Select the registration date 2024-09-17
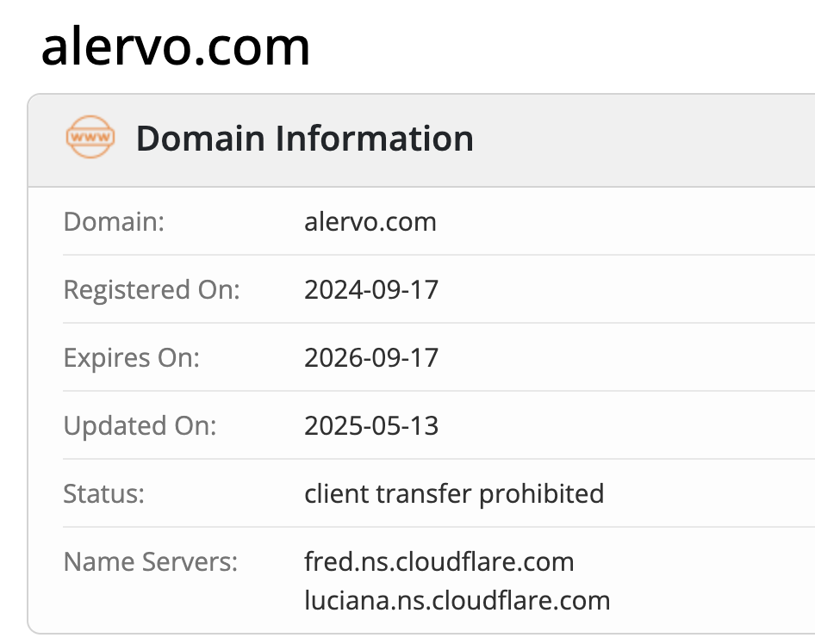Screen dimensions: 815x644 (x=371, y=290)
